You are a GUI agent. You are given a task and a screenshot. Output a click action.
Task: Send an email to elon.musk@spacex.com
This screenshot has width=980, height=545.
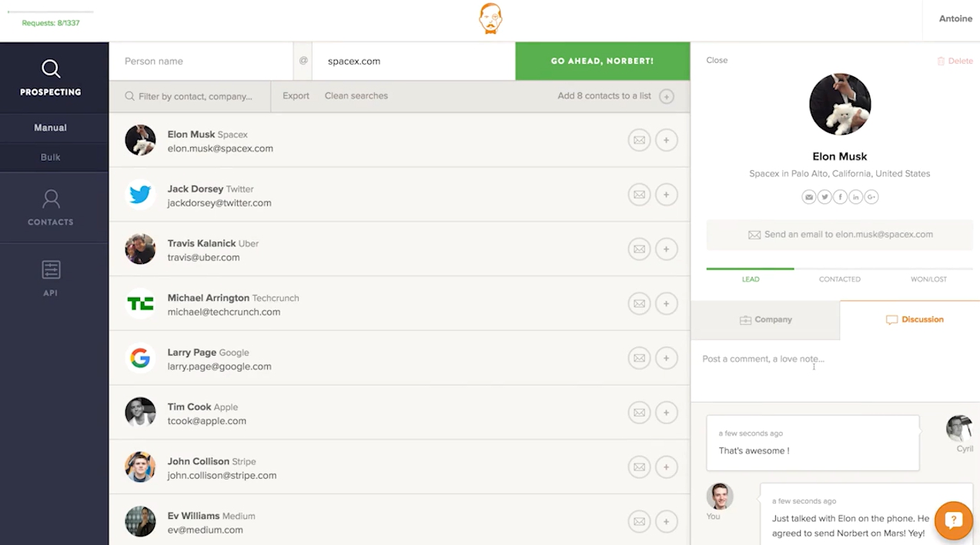(840, 235)
